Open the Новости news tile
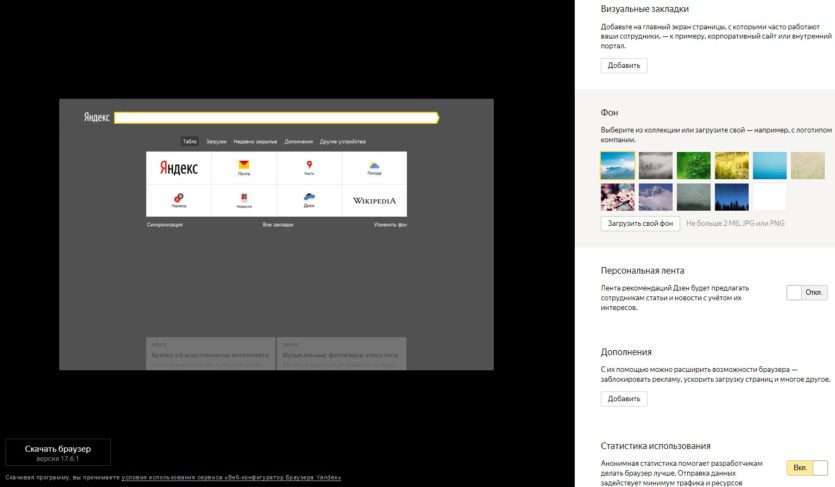The image size is (835, 487). 244,201
